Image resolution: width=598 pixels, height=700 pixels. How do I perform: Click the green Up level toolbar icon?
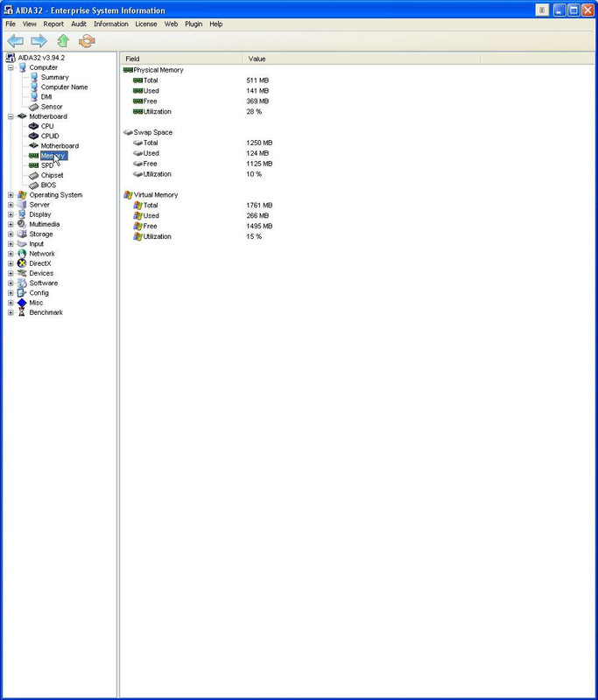point(63,41)
